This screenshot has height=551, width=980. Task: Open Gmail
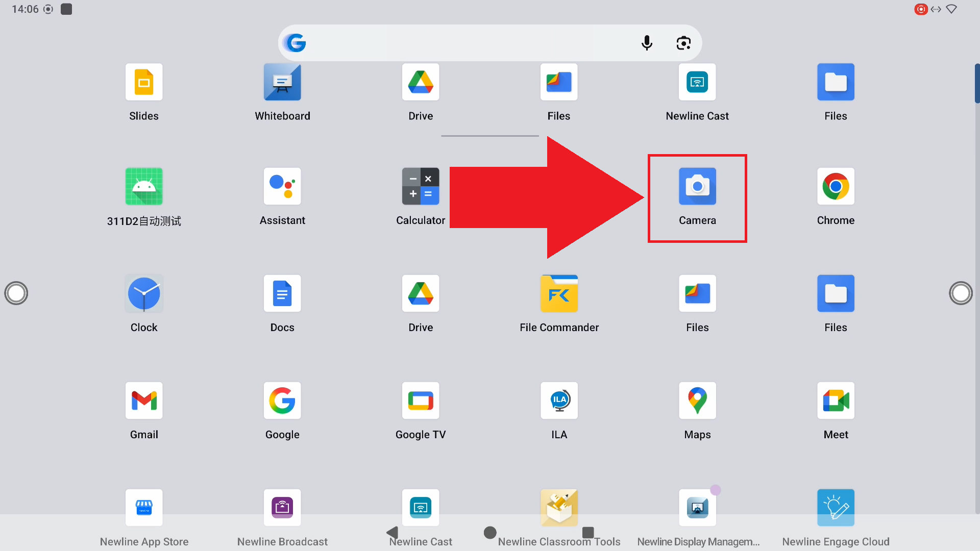(x=144, y=401)
